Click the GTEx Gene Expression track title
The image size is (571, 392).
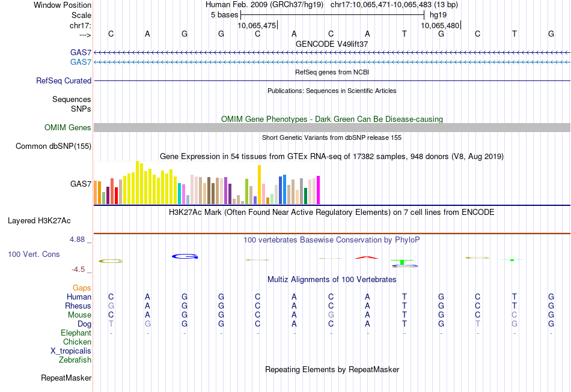point(332,156)
